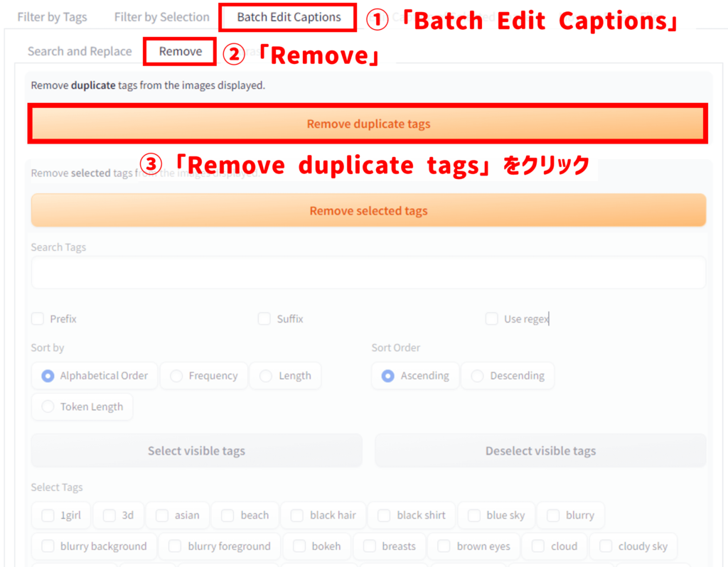The width and height of the screenshot is (728, 567).
Task: Open the Batch Edit Captions tab
Action: coord(289,17)
